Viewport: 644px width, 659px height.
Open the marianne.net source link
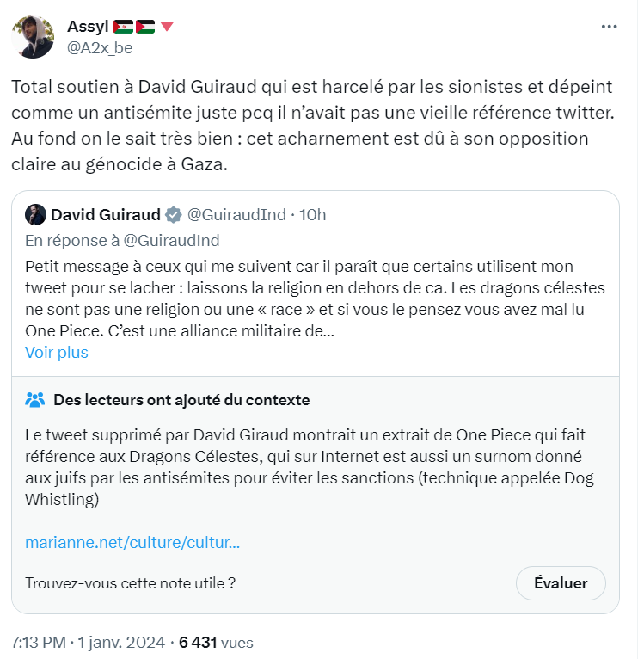coord(132,543)
